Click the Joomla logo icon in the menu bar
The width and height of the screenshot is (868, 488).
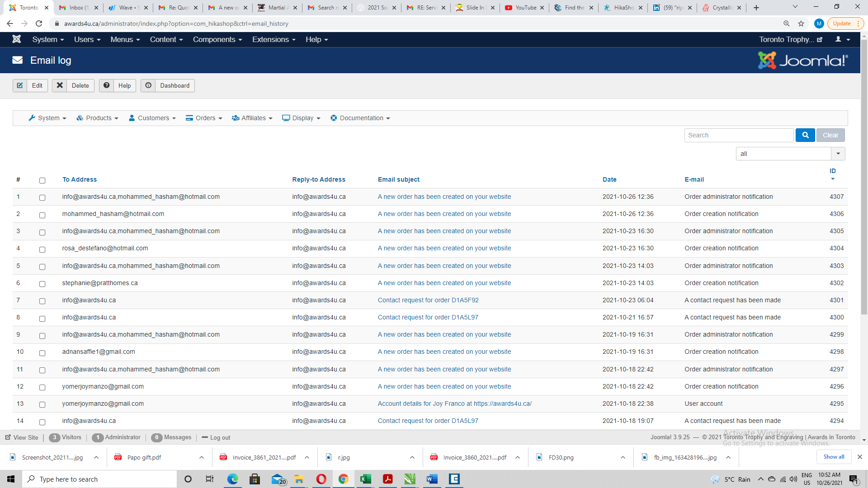[17, 39]
